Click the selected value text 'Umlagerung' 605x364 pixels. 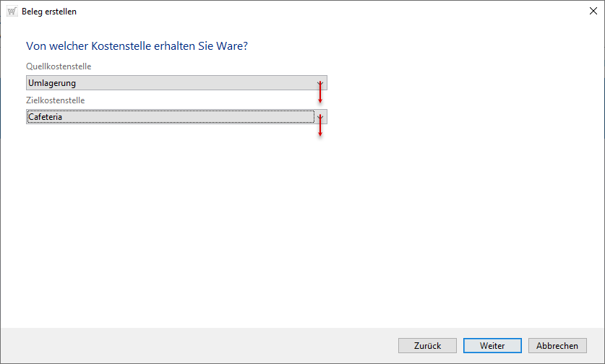[x=52, y=83]
